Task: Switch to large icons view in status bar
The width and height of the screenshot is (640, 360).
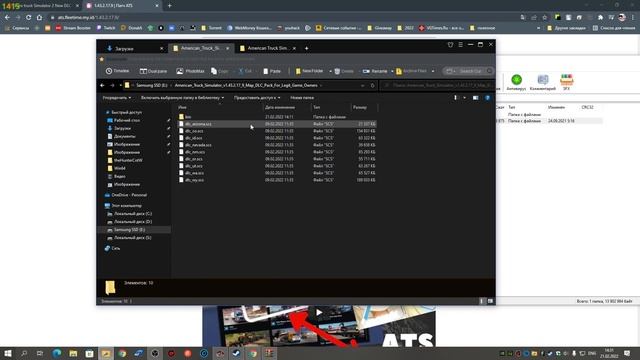Action: (x=490, y=301)
